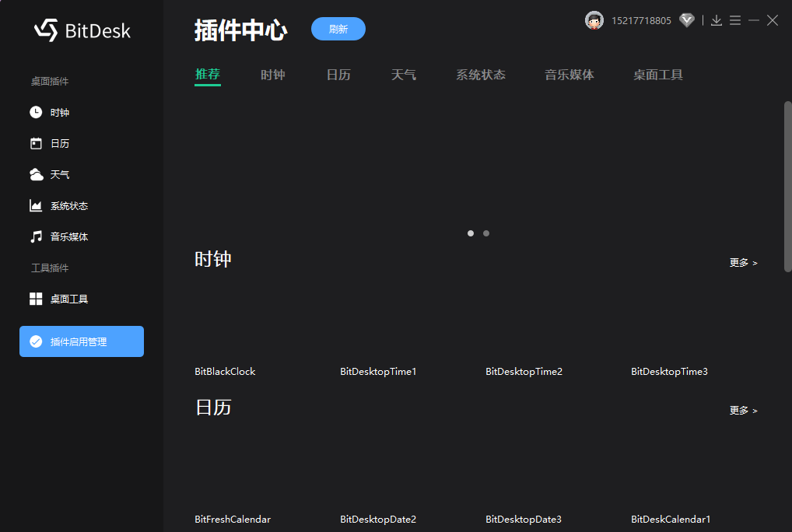Open the BitDeskCalendar1 plugin
Viewport: 792px width, 532px height.
tap(671, 519)
